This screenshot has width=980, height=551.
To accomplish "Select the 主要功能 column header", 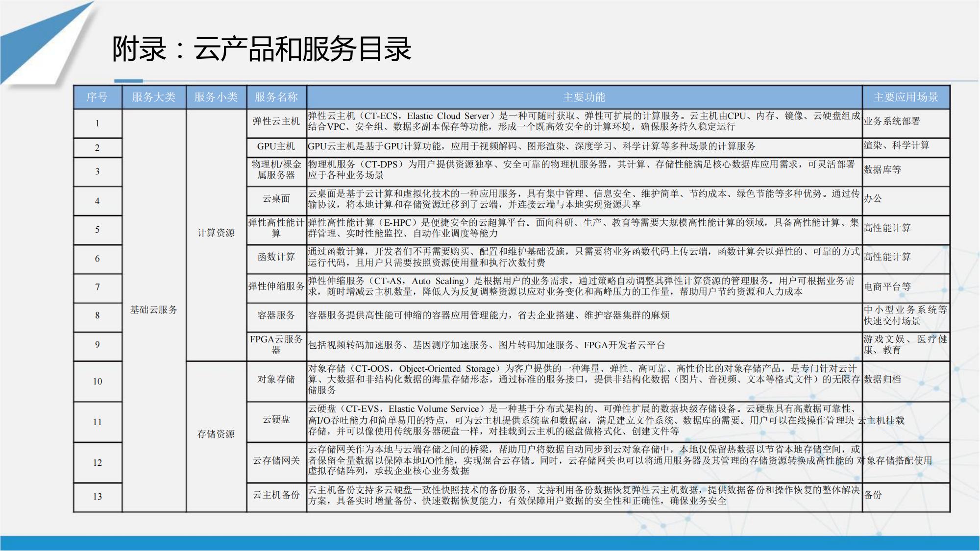I will [x=584, y=97].
